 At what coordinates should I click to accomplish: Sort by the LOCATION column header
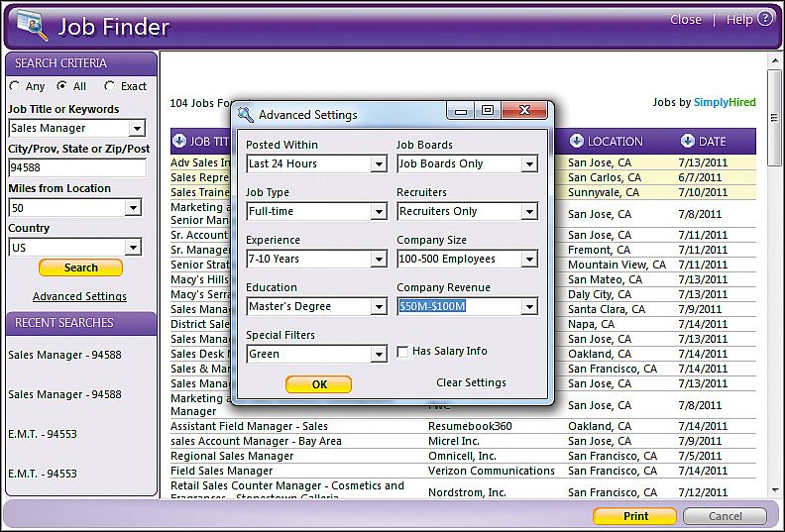(615, 142)
